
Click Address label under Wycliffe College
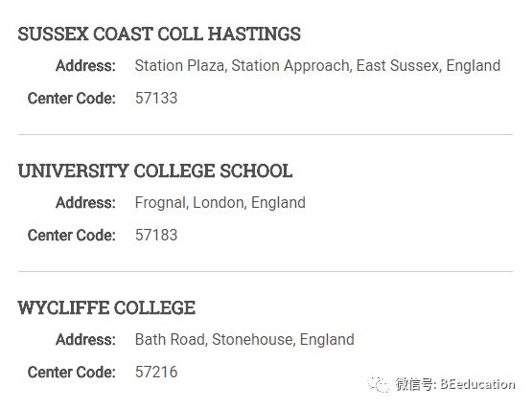[86, 340]
